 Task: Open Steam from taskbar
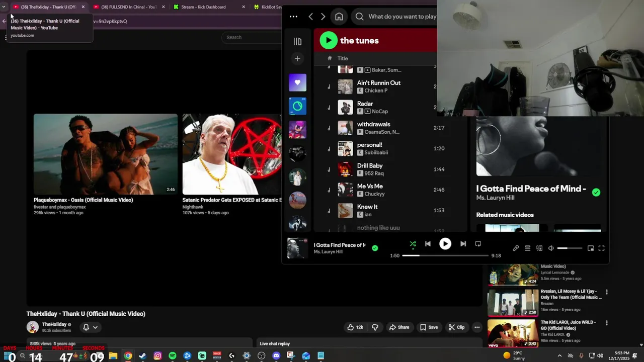click(143, 356)
